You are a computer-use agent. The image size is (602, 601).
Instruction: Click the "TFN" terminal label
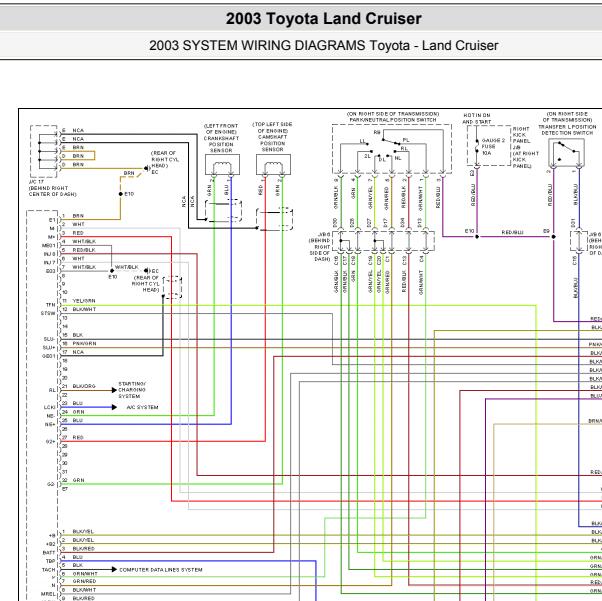pos(51,305)
